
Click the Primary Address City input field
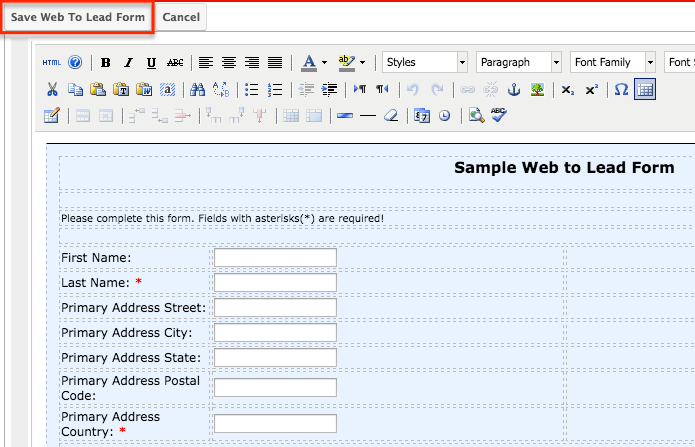pyautogui.click(x=275, y=333)
